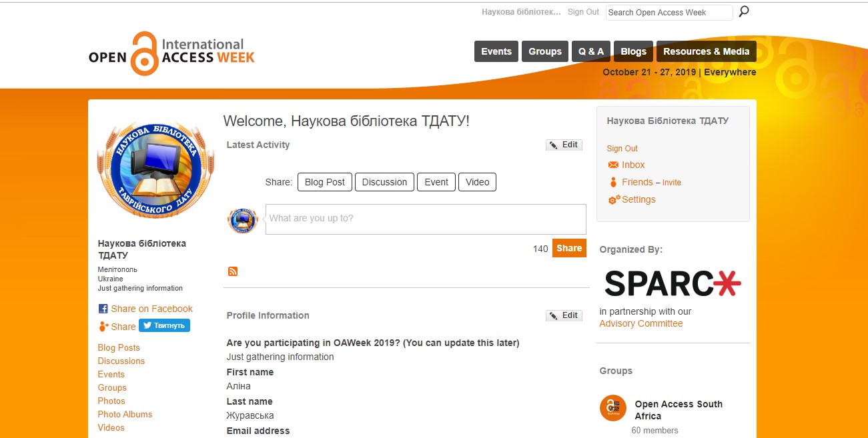
Task: Open the Friends link
Action: (637, 182)
